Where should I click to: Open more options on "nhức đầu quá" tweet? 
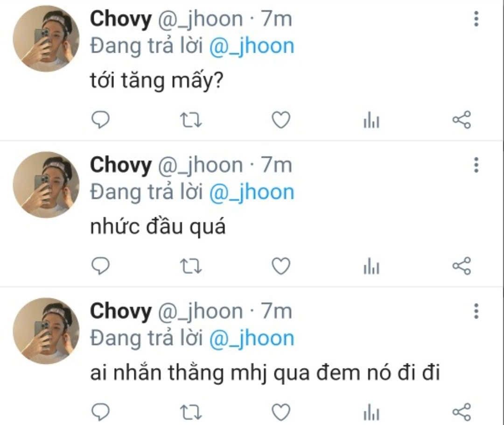pyautogui.click(x=476, y=165)
